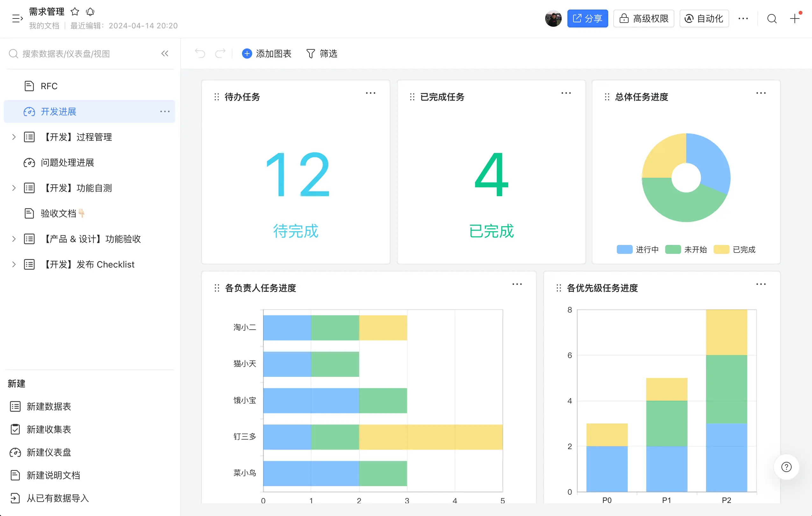Click the blue 分享 button
Screen dimensions: 812x516
[588, 18]
